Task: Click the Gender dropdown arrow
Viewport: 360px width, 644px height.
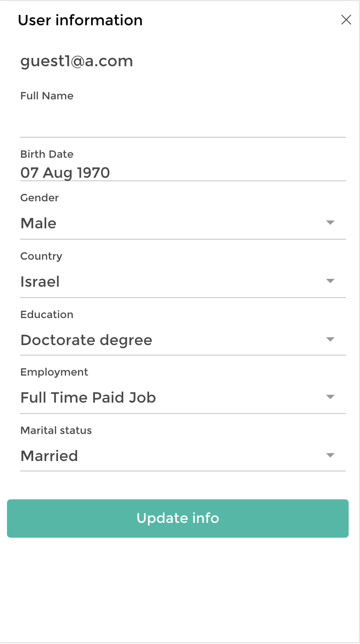Action: 330,223
